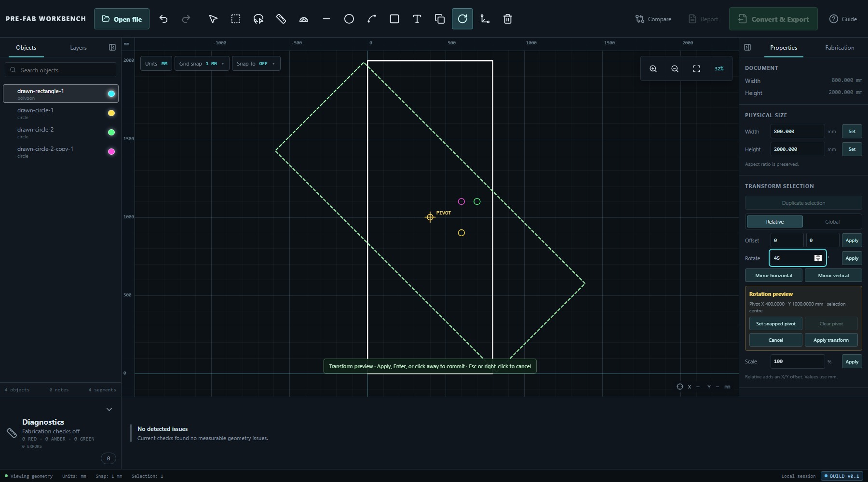
Task: Select the lasso selection tool
Action: (258, 19)
